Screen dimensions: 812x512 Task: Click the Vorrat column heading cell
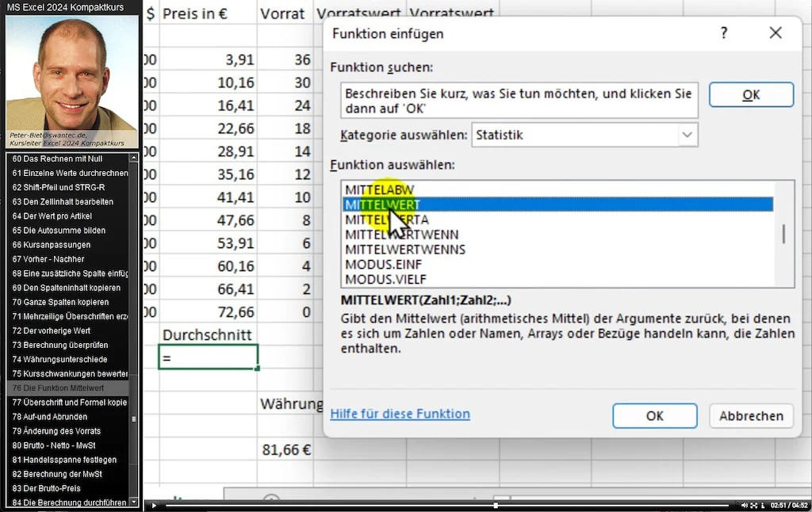[286, 13]
